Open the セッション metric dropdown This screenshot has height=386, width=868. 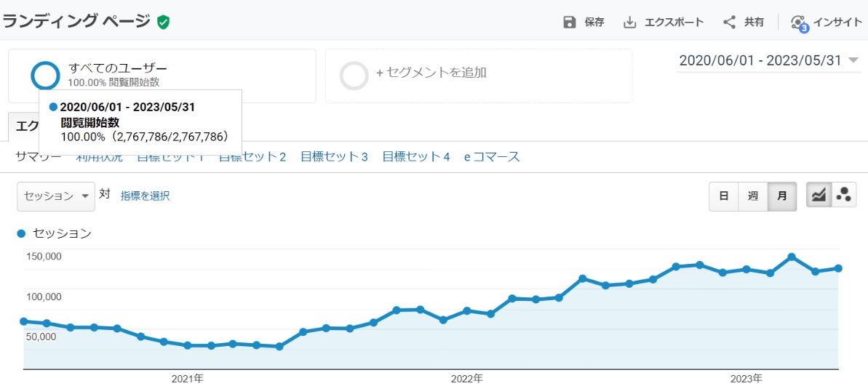(56, 196)
